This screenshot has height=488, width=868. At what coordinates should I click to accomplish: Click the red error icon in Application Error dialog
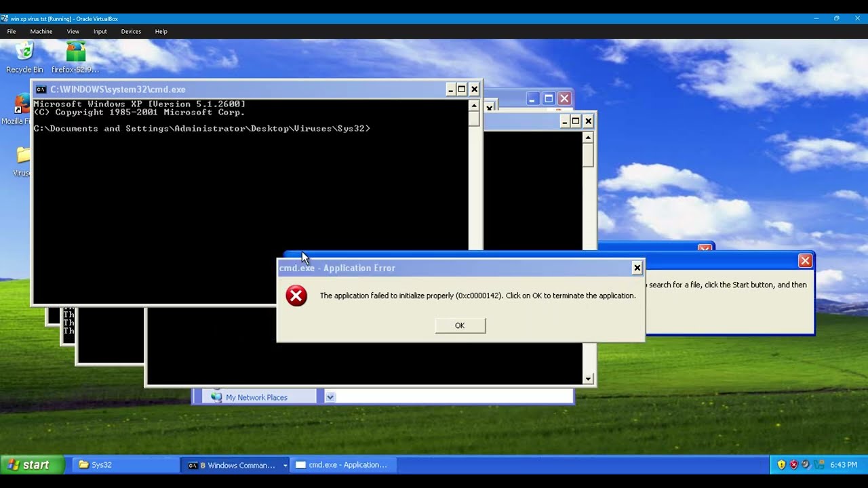(x=296, y=296)
